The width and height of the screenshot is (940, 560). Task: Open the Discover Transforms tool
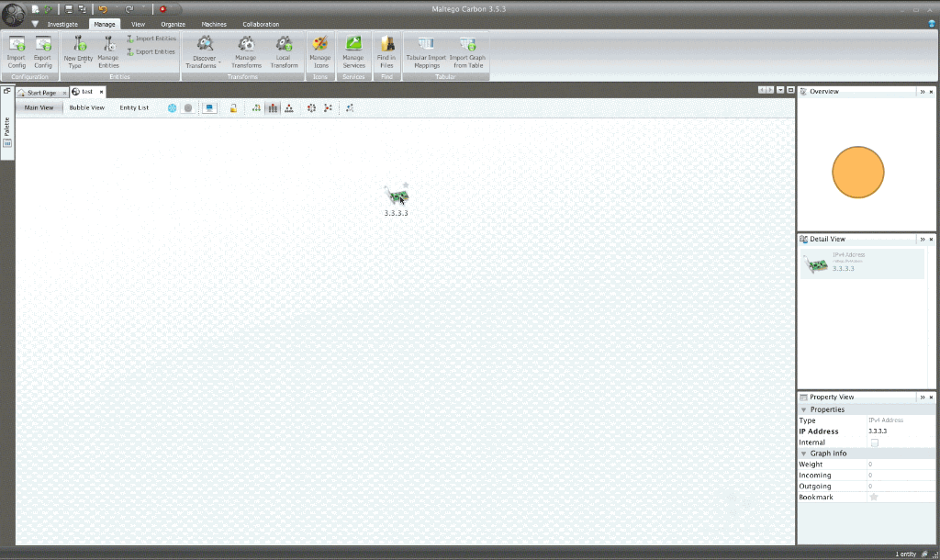tap(204, 53)
